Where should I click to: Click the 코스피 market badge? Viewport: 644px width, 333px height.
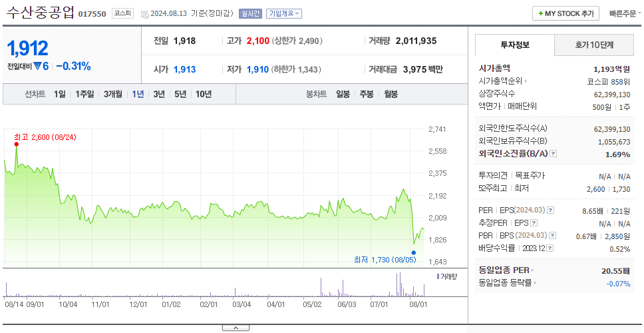(x=122, y=13)
